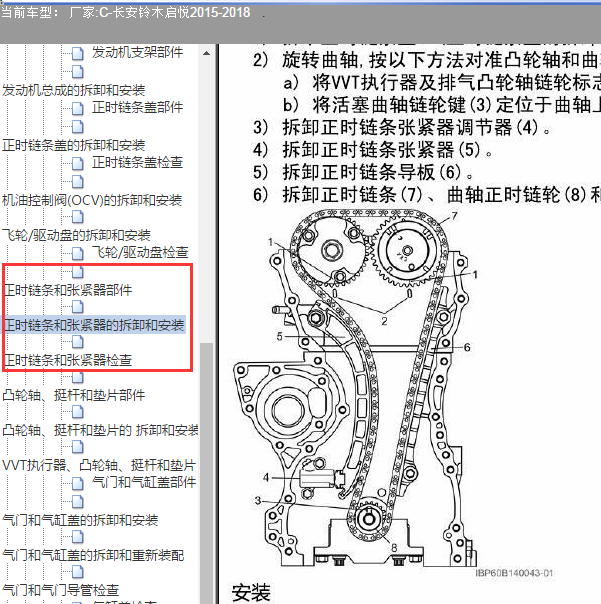Open 凸轮轴、挺杆和垫片的 拆卸和安装 topic
The width and height of the screenshot is (601, 604).
[x=100, y=430]
